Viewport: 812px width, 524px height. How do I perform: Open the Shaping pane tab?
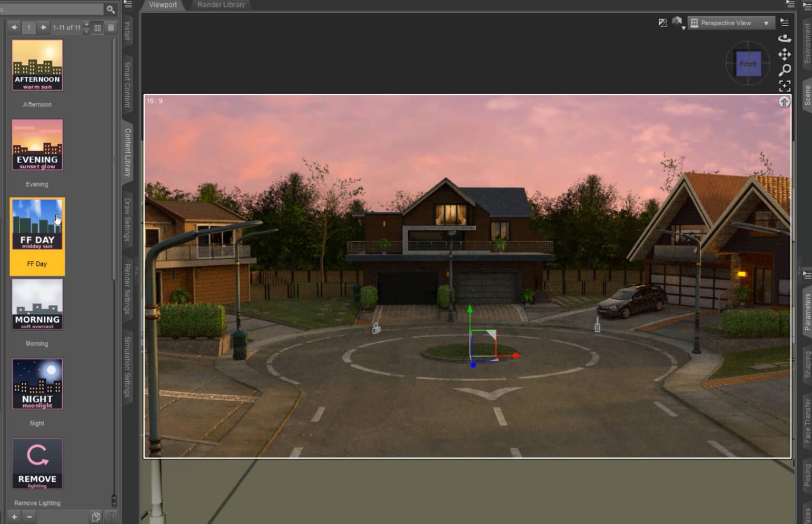807,364
